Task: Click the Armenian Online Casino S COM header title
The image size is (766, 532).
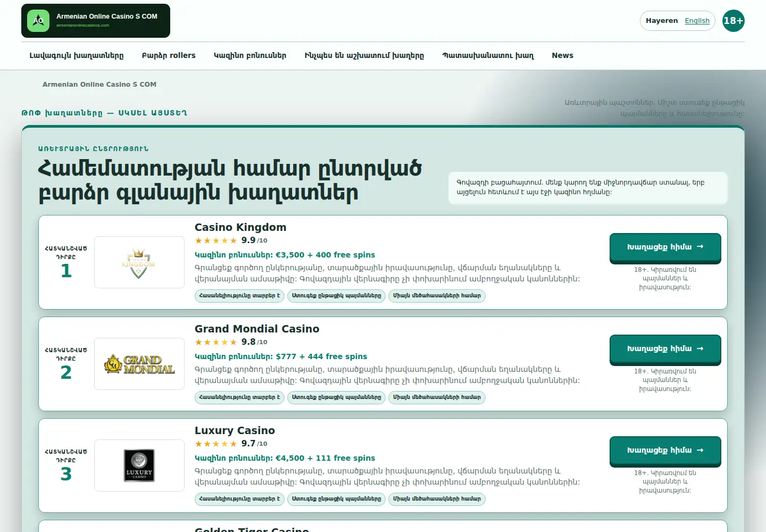Action: click(107, 16)
